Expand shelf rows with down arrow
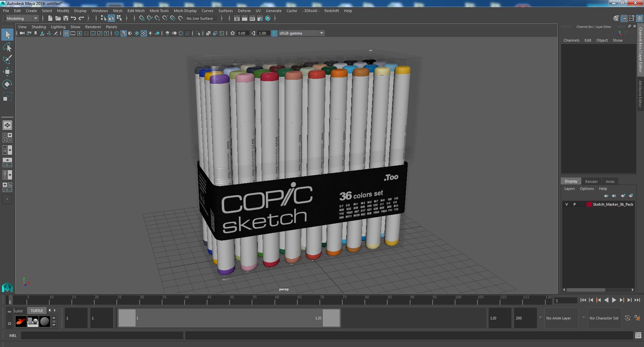This screenshot has width=644, height=347. pyautogui.click(x=54, y=325)
